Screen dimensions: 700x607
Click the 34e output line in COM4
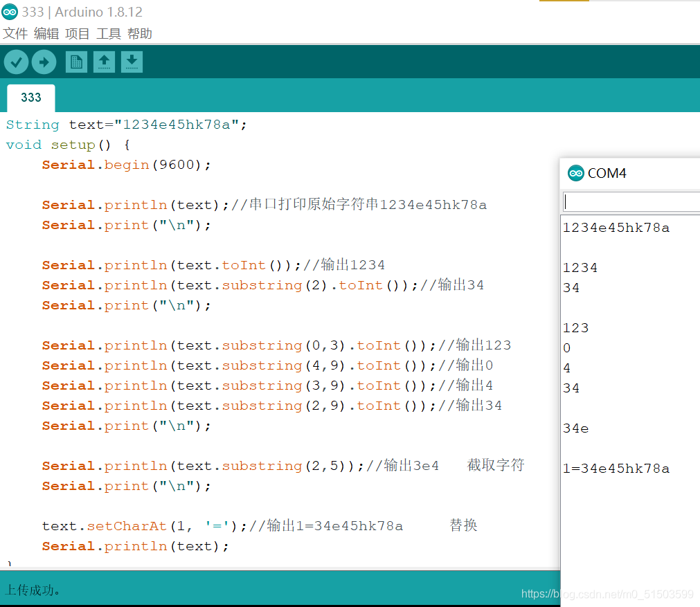tap(576, 428)
